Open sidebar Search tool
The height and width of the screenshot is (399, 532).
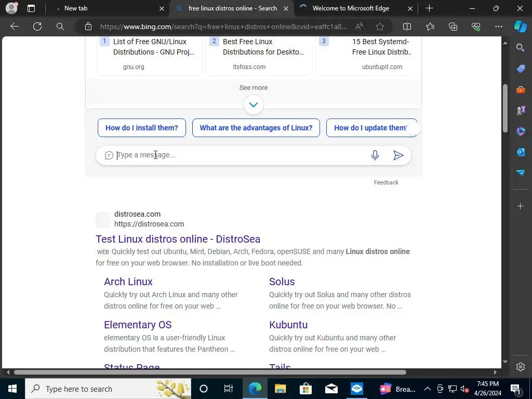520,47
